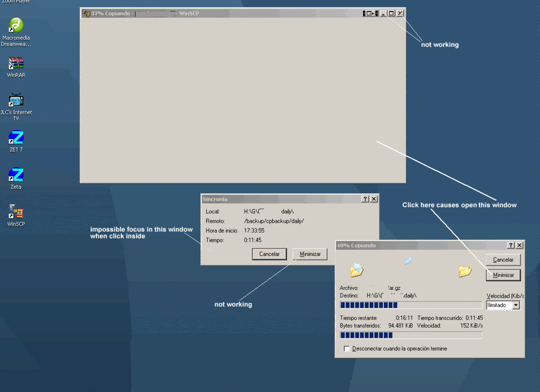
Task: Click the help question mark in Sincronía dialog
Action: [x=365, y=199]
